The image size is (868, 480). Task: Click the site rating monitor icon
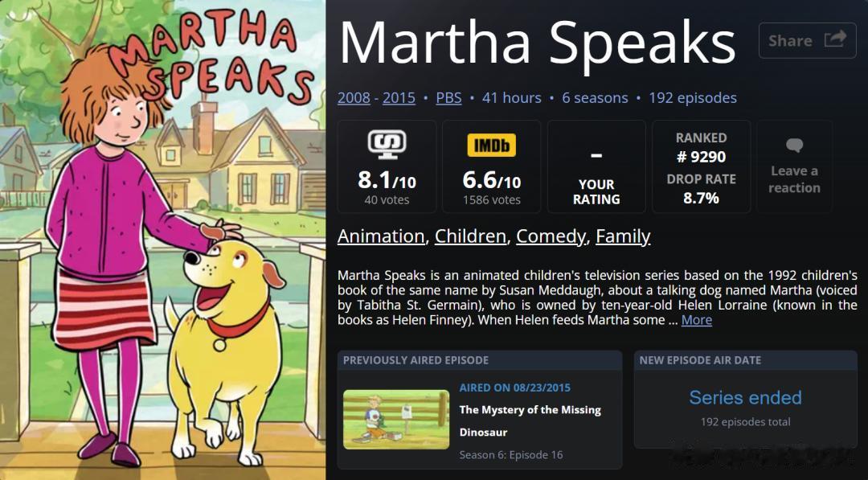(x=387, y=144)
